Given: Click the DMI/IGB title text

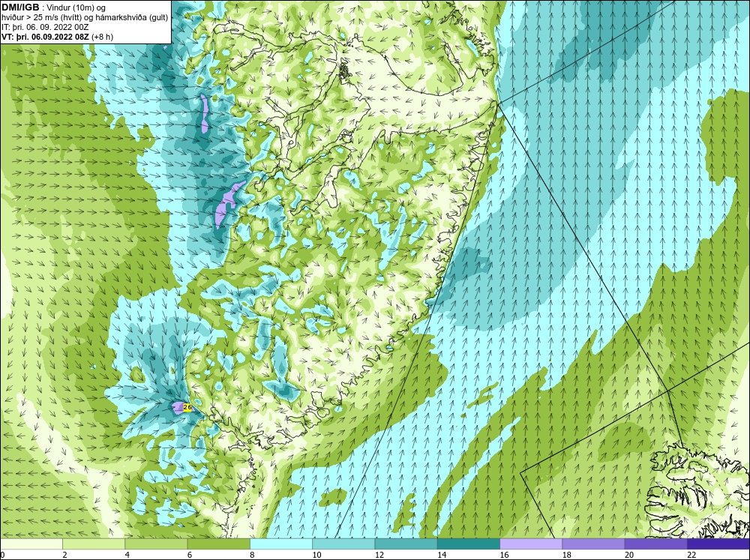Looking at the screenshot, I should (20, 7).
